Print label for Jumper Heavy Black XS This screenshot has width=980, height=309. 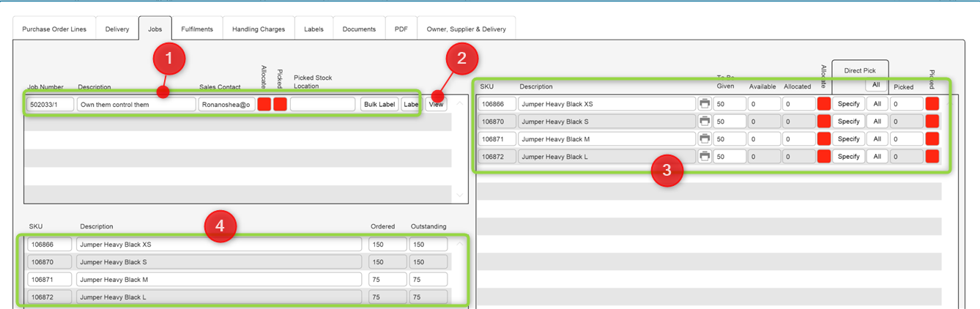[x=705, y=104]
